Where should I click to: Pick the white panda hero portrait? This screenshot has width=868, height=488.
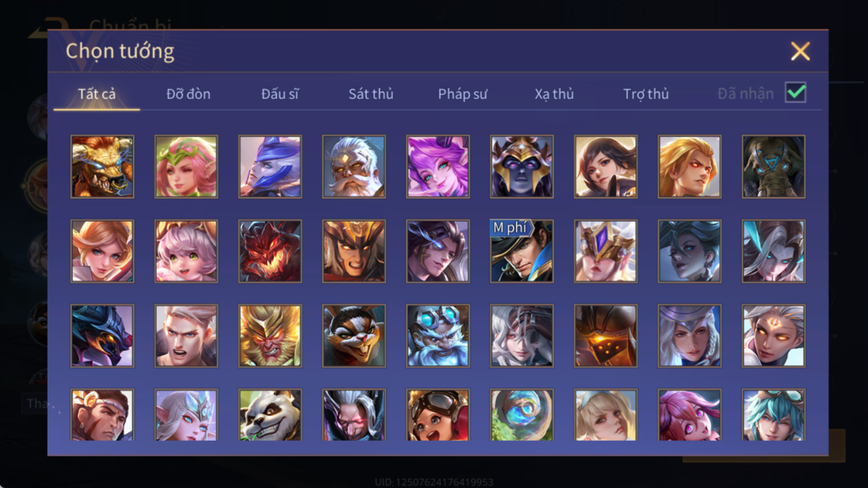coord(270,415)
